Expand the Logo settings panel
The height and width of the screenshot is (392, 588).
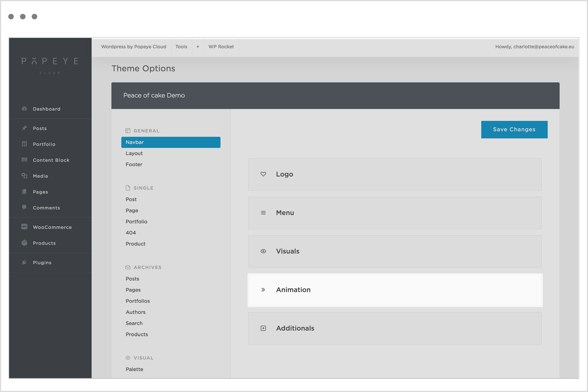[395, 175]
